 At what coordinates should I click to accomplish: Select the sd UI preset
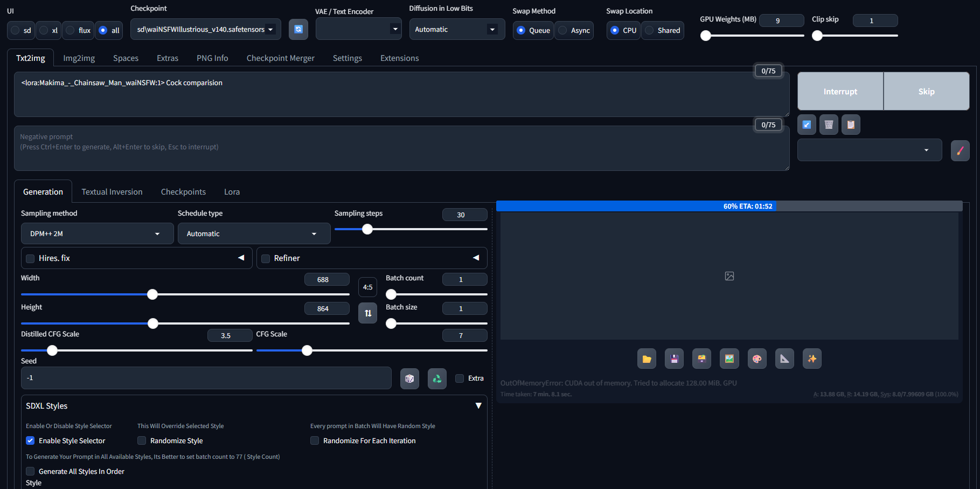[x=22, y=30]
